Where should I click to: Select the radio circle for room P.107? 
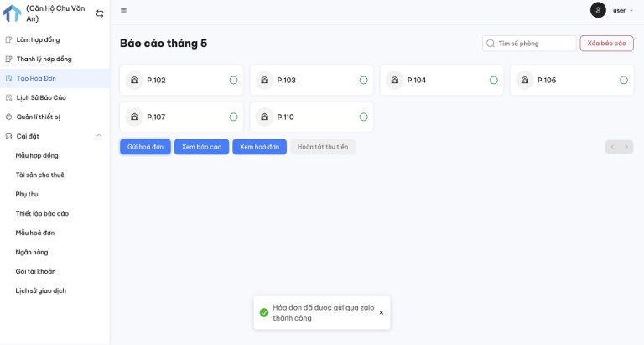tap(233, 118)
